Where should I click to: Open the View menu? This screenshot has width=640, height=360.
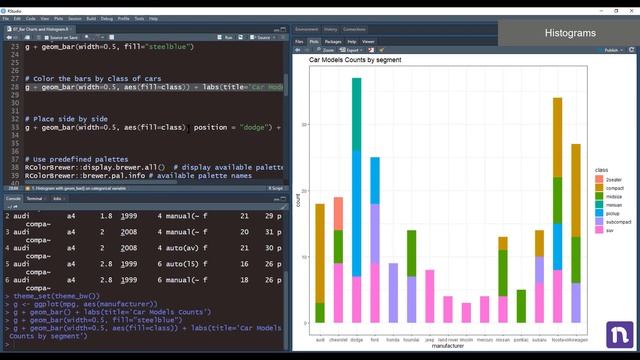click(x=45, y=19)
